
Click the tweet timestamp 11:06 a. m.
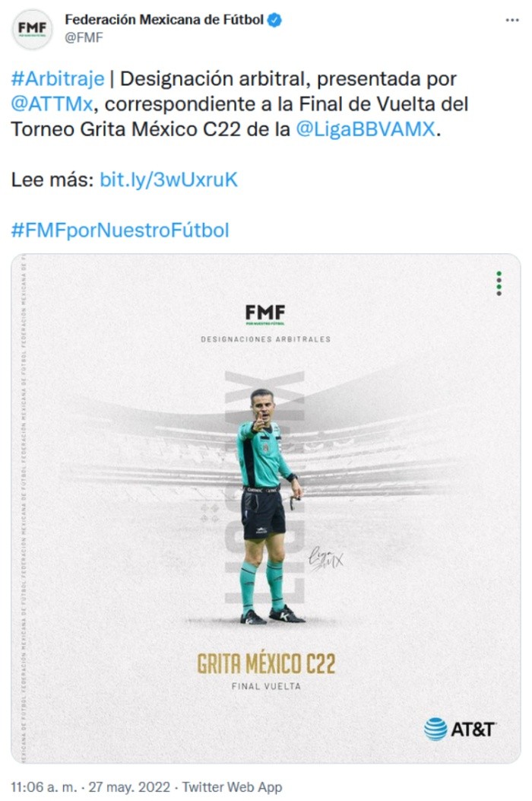point(44,787)
